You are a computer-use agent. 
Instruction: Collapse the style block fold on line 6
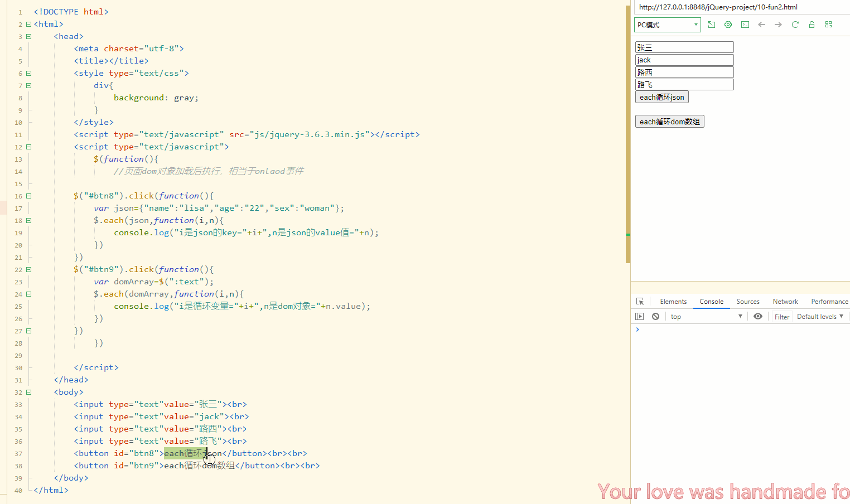point(28,73)
